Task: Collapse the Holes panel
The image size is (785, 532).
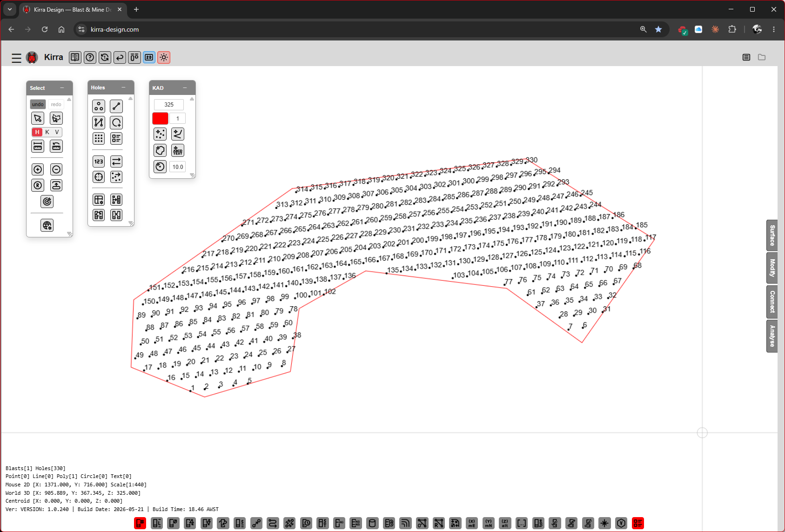Action: tap(123, 88)
